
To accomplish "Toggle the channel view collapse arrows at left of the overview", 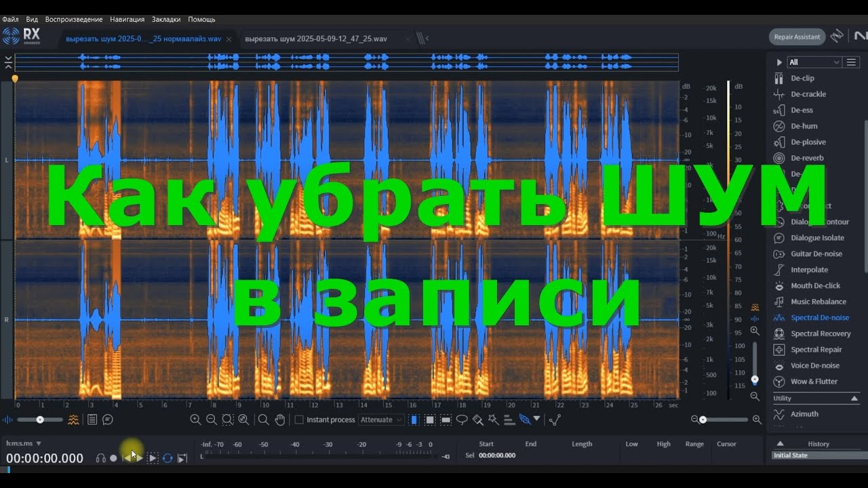I will point(8,63).
